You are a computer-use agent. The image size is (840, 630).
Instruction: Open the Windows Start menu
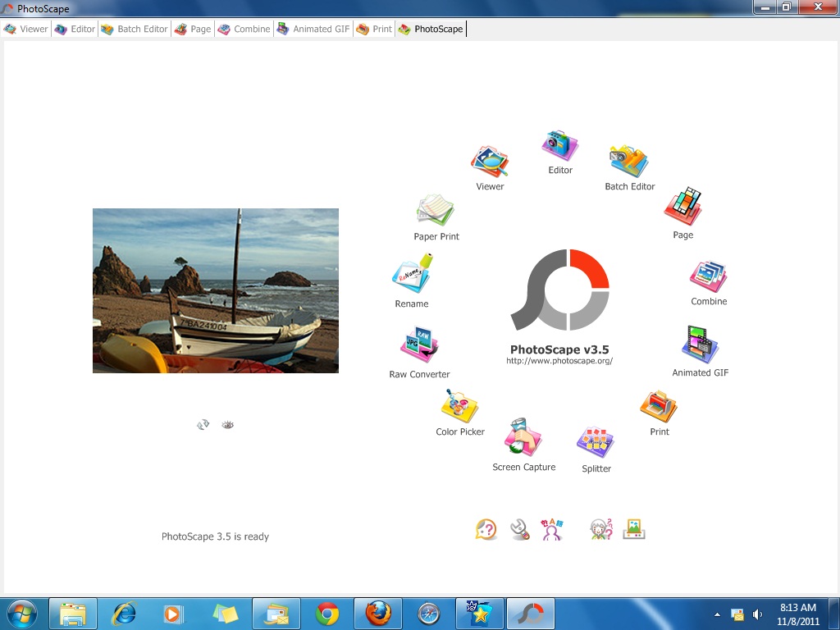click(x=22, y=614)
